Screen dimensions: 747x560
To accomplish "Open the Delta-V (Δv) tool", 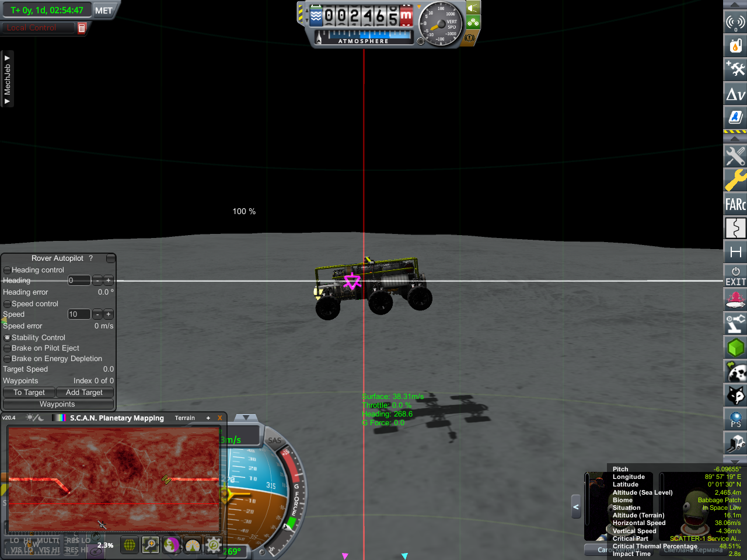I will 735,93.
